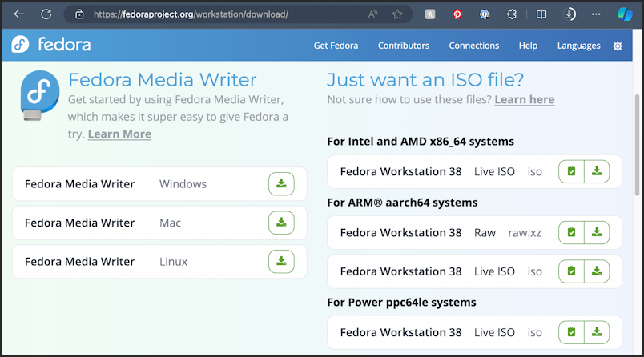Screen dimensions: 644x357
Task: Click the 'Fedora Media Writer' heading
Action: pos(163,79)
